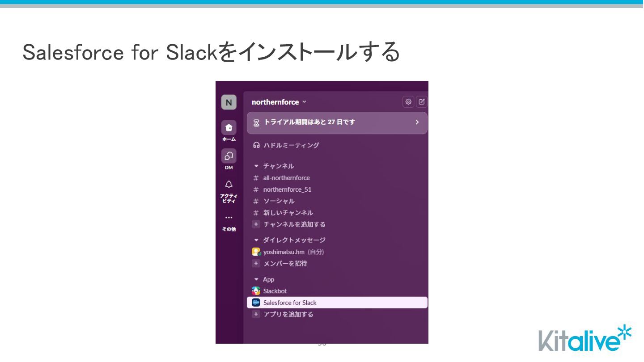
Task: Collapse the チャンネル section triangle
Action: 256,166
